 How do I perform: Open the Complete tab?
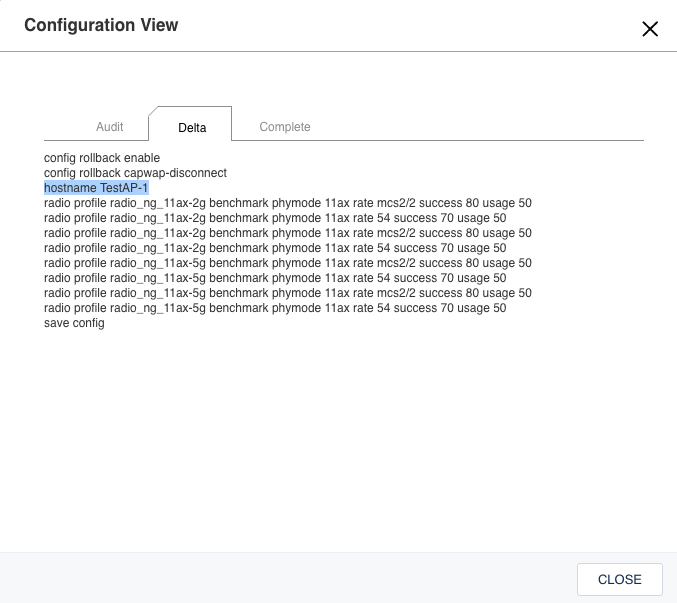coord(285,127)
